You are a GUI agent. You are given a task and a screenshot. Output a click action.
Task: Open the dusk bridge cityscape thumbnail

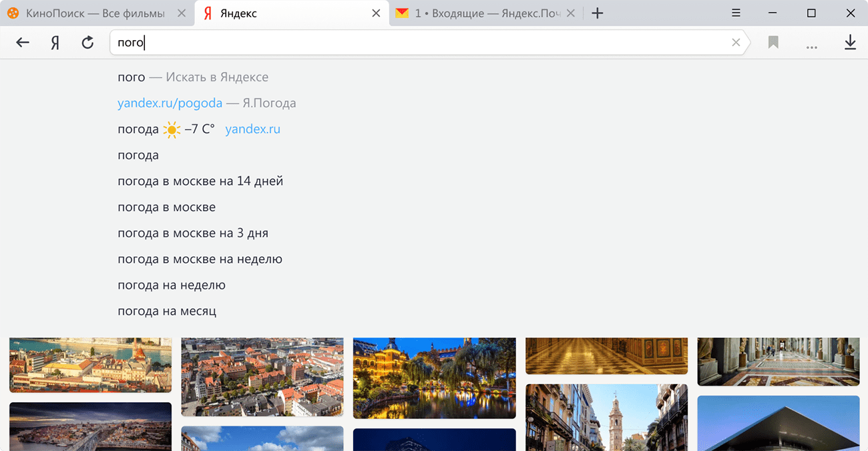[x=90, y=426]
